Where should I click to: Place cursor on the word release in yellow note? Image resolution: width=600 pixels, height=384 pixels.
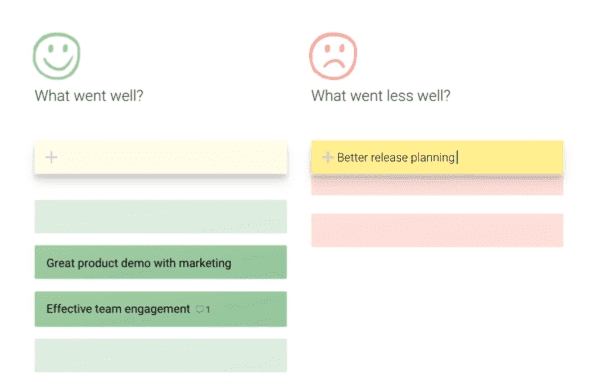click(x=389, y=158)
